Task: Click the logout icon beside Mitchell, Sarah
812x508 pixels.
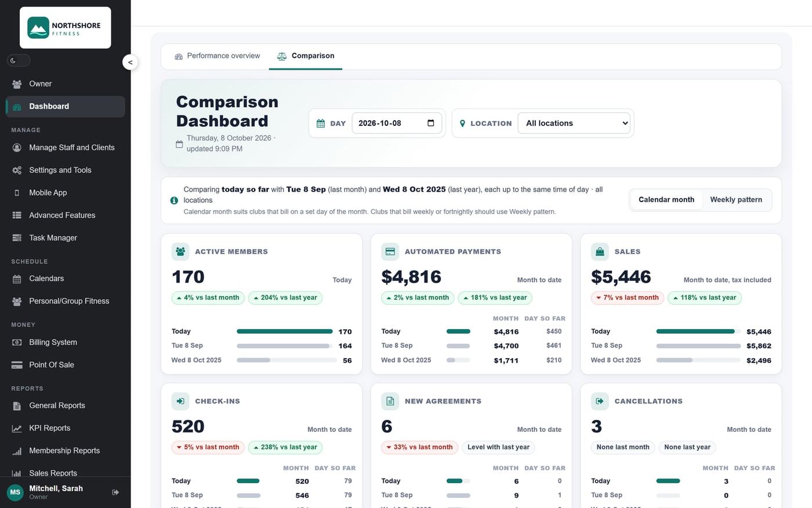Action: (x=115, y=492)
